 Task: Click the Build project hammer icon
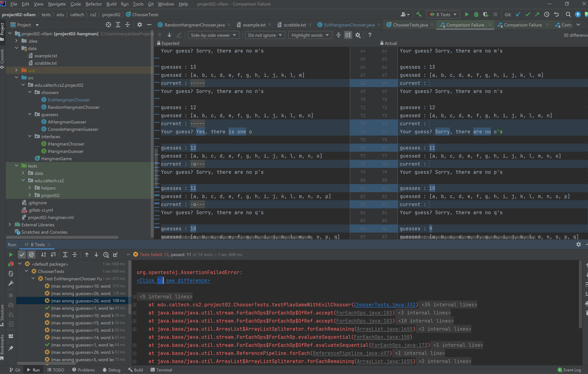[419, 15]
